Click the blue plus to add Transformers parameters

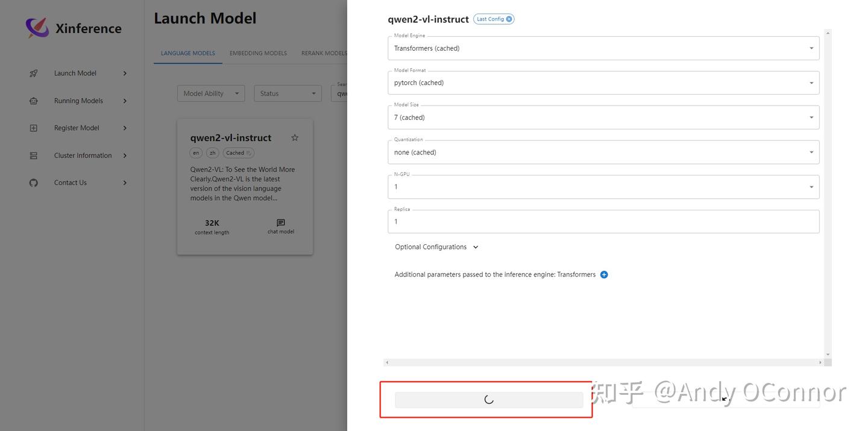tap(604, 274)
